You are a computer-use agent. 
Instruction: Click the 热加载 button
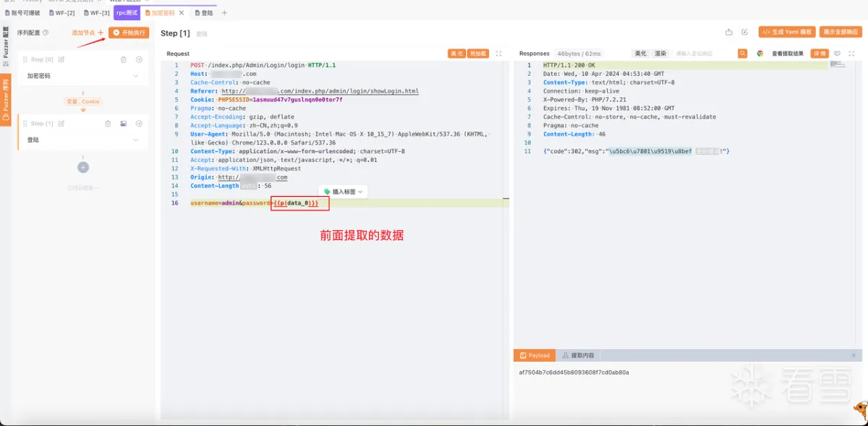[x=477, y=54]
